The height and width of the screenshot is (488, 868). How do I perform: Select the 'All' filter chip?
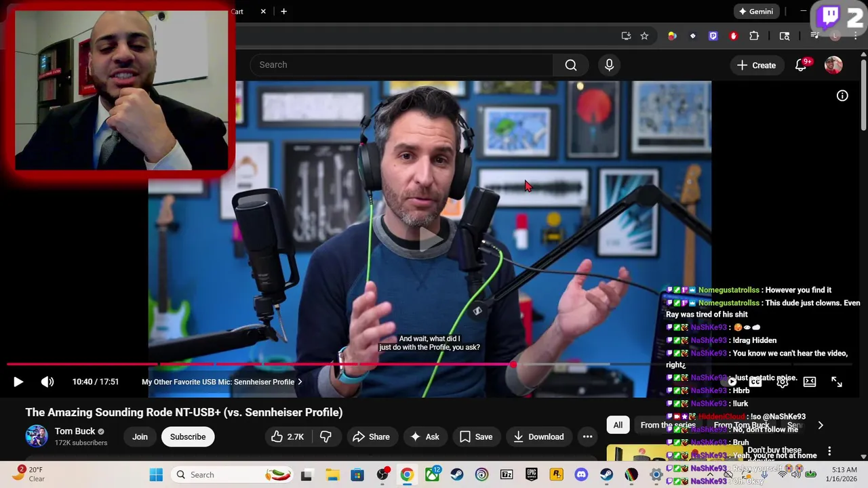tap(618, 425)
